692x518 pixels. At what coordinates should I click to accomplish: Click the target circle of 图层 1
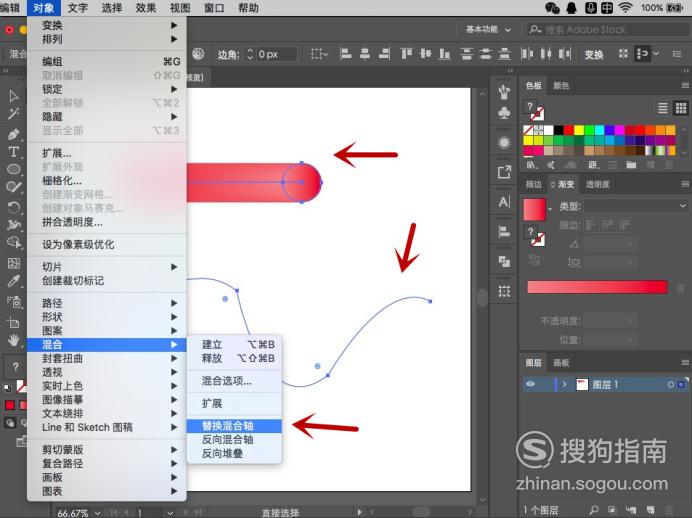(x=670, y=385)
